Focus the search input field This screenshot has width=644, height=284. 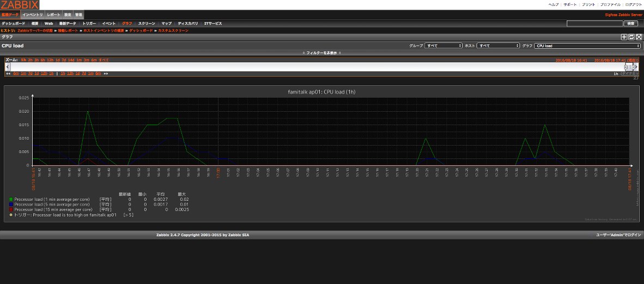click(x=595, y=23)
